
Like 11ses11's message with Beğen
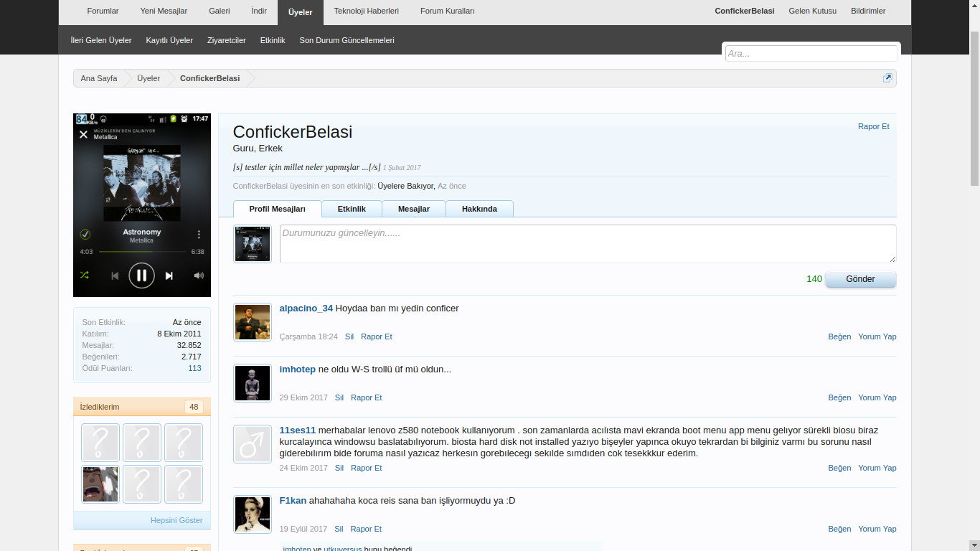coord(839,468)
